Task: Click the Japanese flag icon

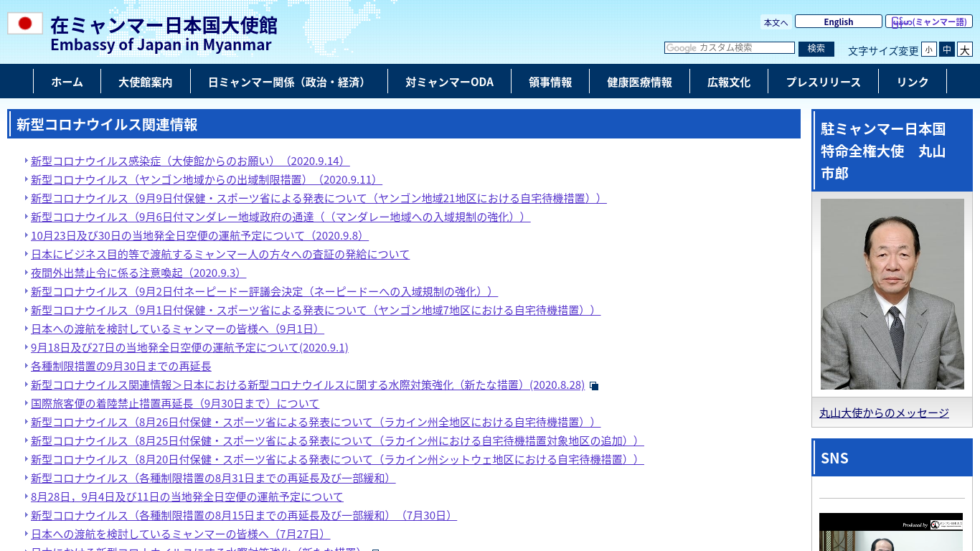Action: click(25, 24)
